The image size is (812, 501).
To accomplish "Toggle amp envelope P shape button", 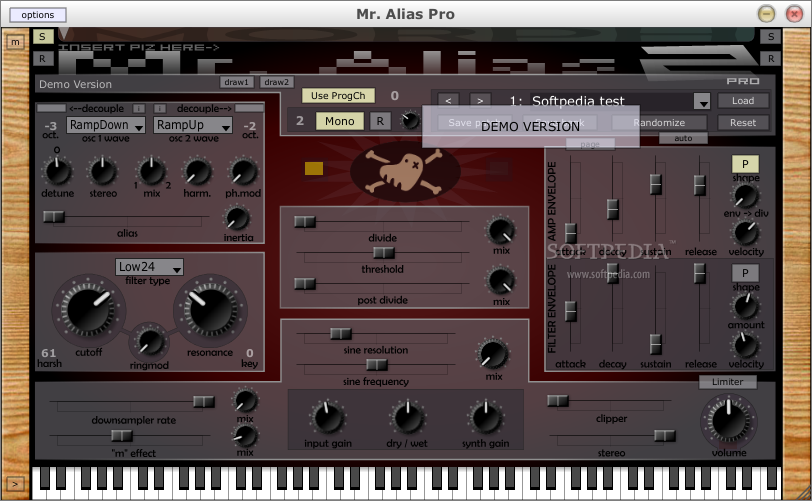I will click(745, 164).
